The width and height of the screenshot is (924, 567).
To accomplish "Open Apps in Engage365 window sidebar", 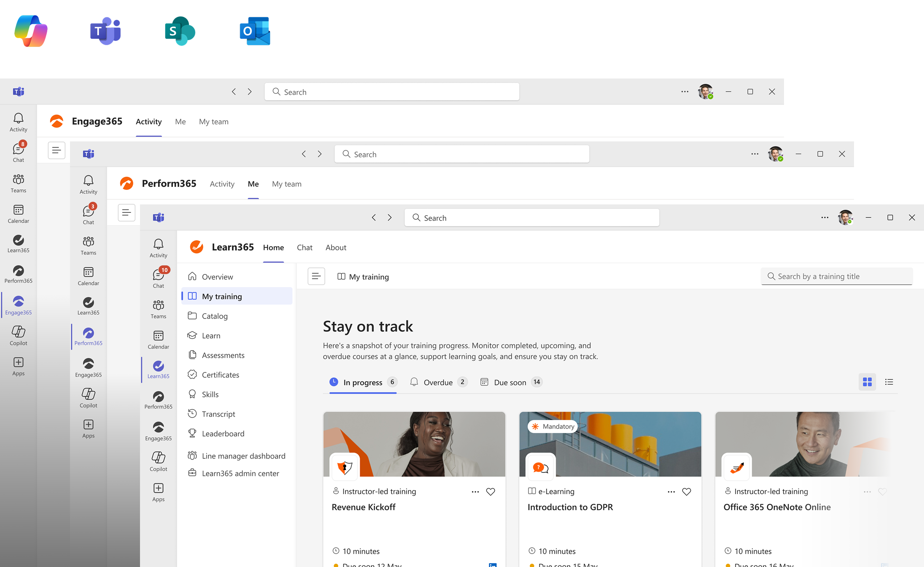I will (18, 366).
